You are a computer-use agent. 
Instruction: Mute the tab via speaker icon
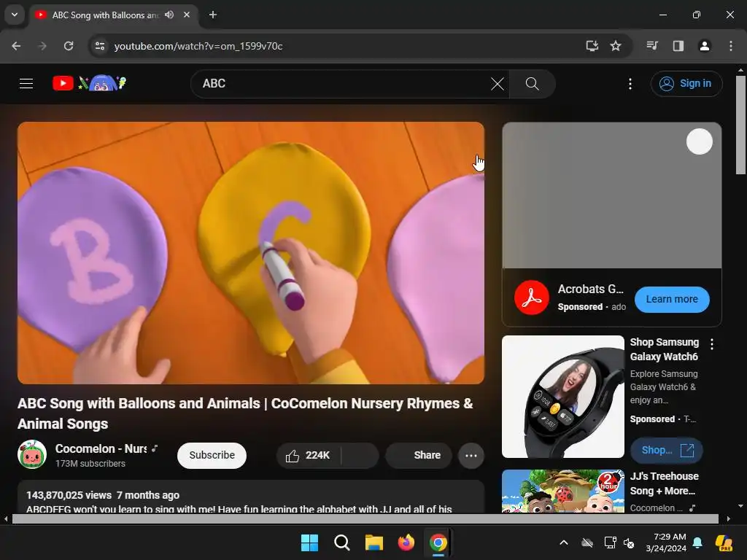coord(169,15)
